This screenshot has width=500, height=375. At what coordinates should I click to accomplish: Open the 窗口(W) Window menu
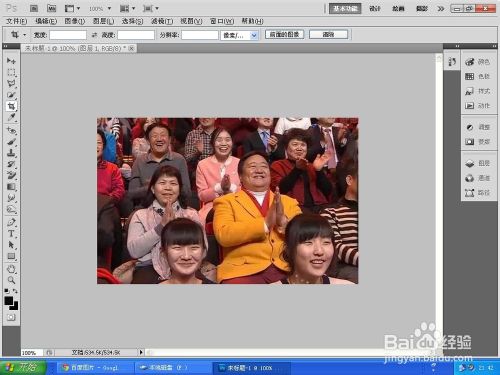point(222,21)
